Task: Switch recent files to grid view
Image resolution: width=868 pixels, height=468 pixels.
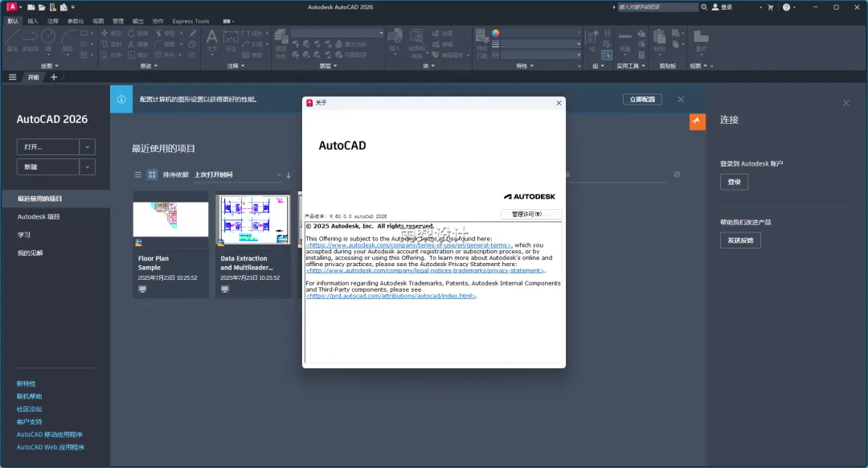Action: [152, 174]
